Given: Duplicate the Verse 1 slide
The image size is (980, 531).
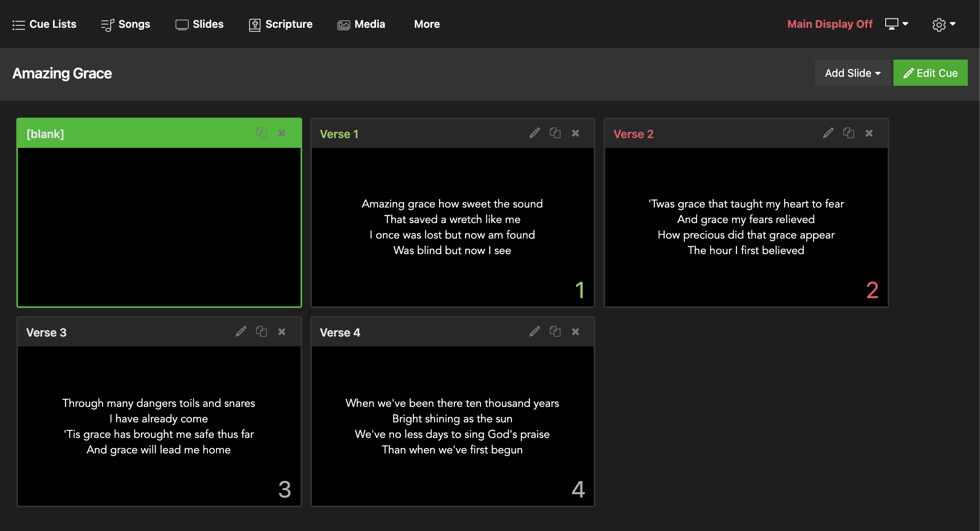Looking at the screenshot, I should (555, 133).
